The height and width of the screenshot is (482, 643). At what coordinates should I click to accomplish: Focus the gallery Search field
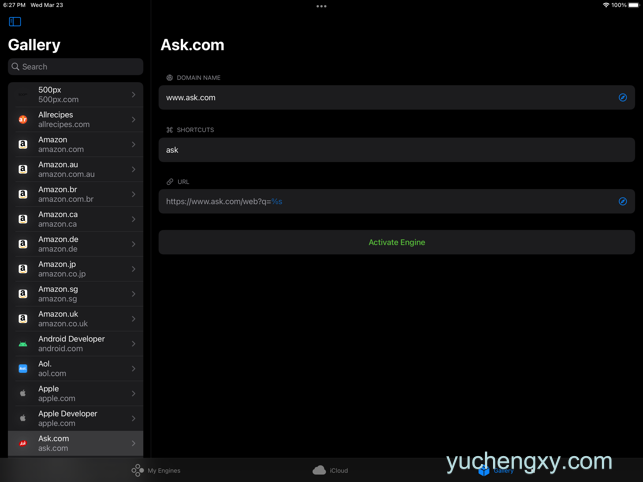[75, 66]
